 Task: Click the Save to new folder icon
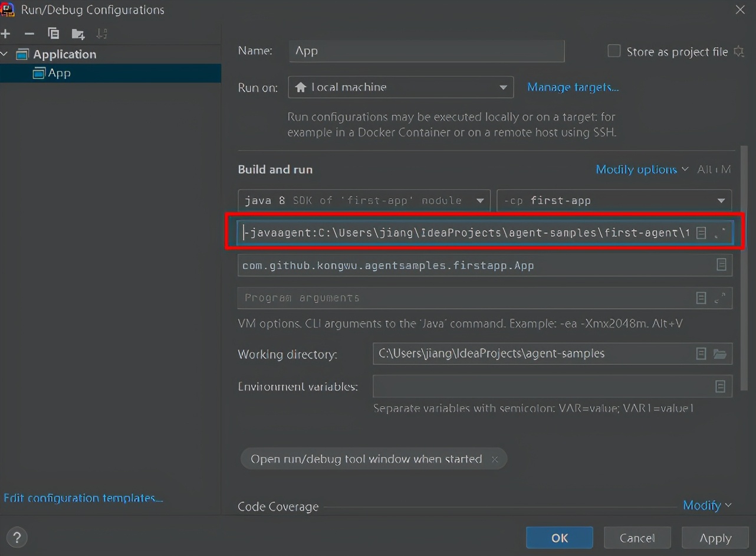[78, 34]
